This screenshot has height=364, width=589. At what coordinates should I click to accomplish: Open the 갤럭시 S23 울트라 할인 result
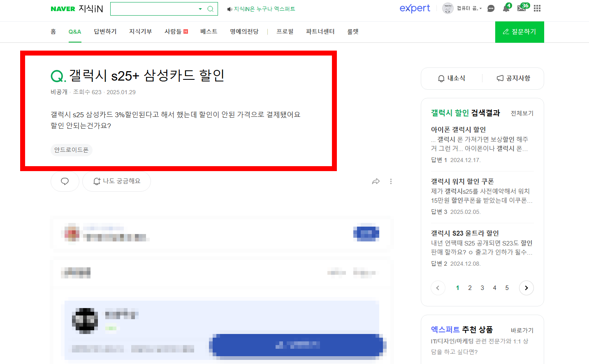coord(465,233)
